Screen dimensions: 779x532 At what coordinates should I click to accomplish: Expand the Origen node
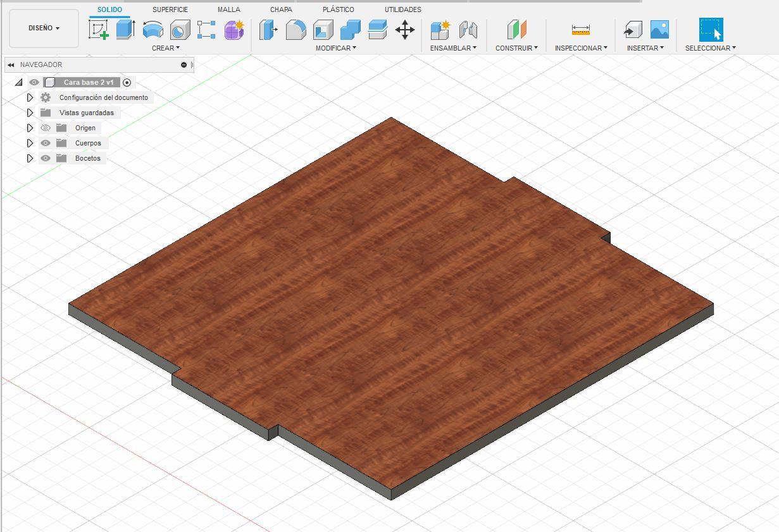(30, 128)
